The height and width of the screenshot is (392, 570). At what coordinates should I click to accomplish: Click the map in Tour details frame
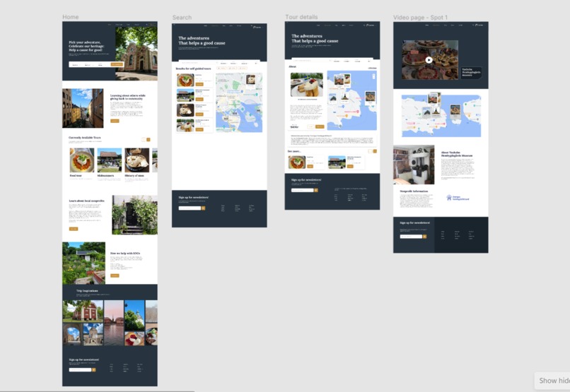352,100
